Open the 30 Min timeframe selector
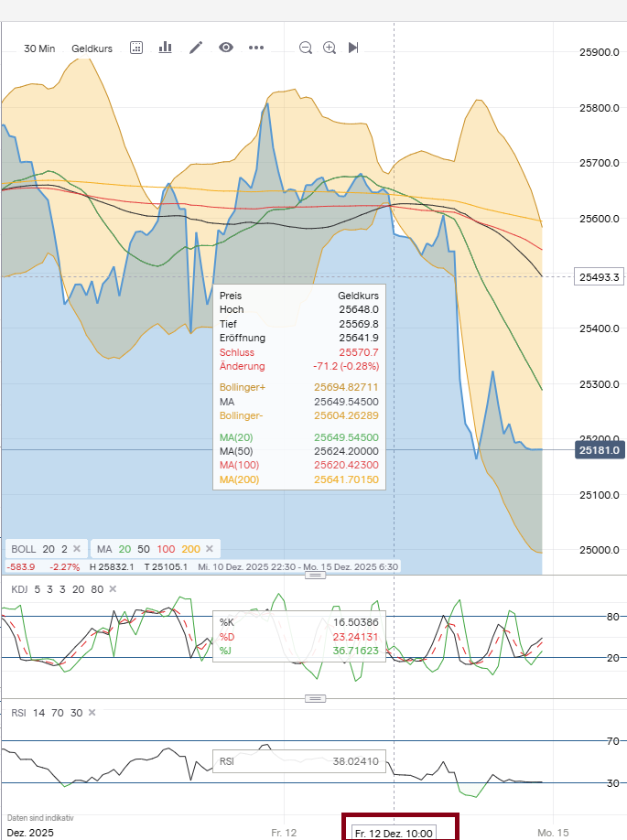This screenshot has width=627, height=840. [39, 48]
